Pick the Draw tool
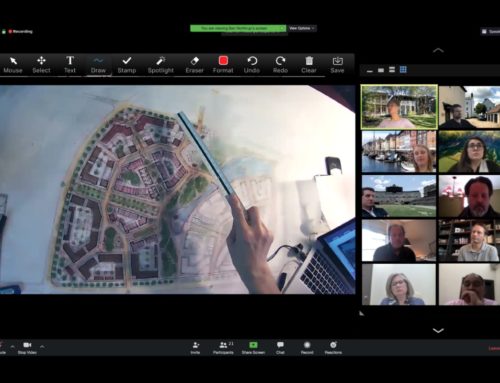This screenshot has height=383, width=500. (98, 64)
